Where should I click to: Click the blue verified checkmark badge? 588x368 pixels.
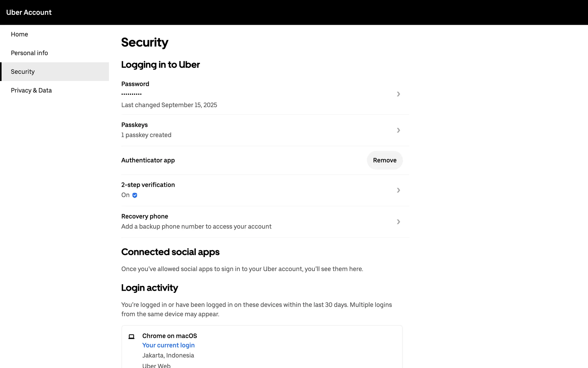135,195
